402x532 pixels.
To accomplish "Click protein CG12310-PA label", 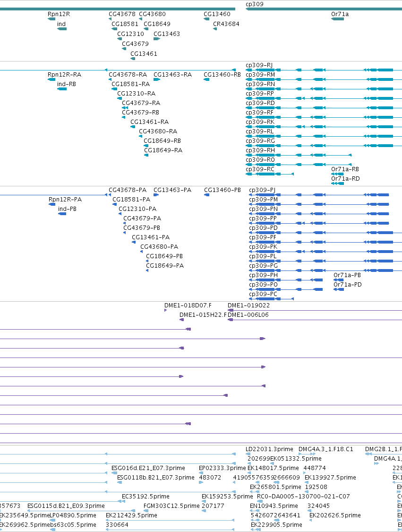I will (137, 209).
